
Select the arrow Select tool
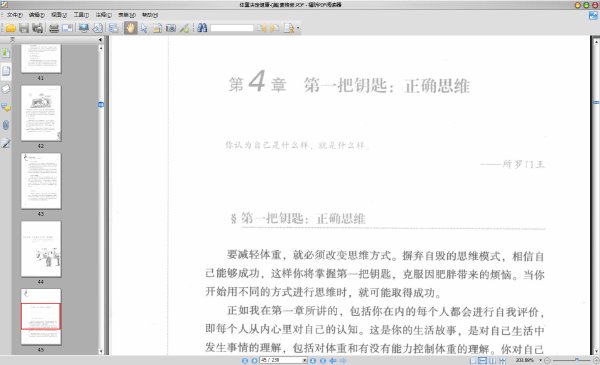click(144, 28)
